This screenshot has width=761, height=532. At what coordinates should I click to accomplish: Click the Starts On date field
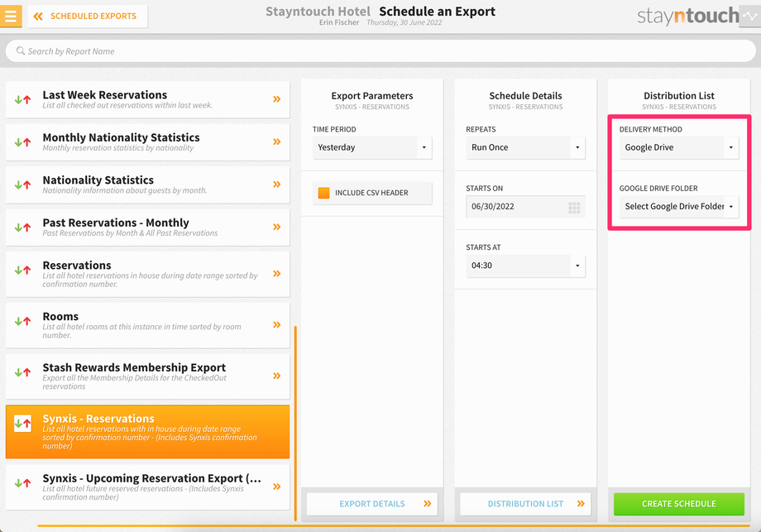click(525, 206)
